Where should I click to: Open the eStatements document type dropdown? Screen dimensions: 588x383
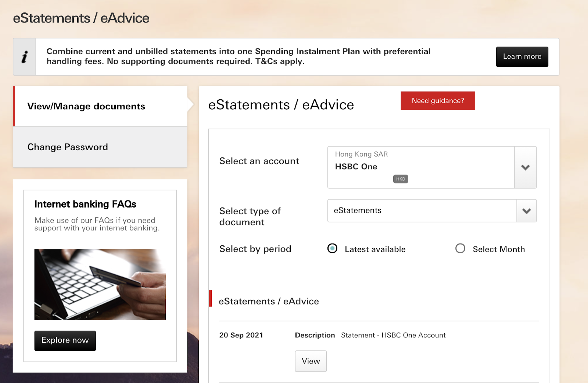pos(432,211)
